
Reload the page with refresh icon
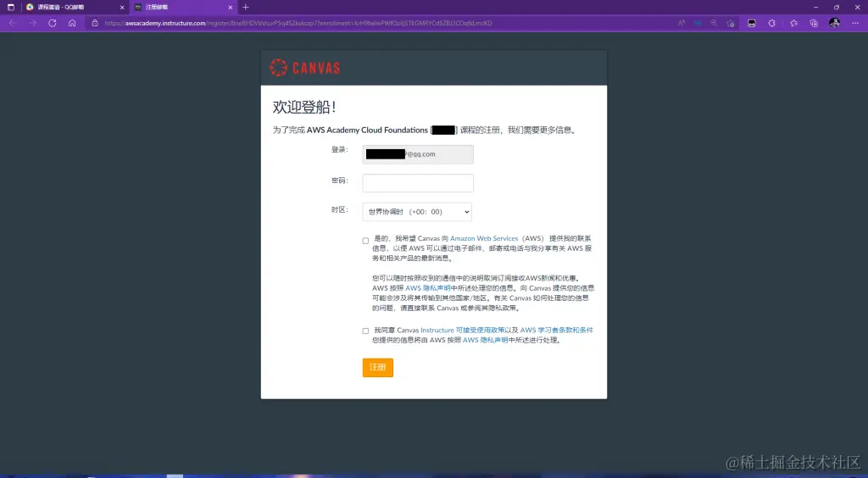(x=52, y=23)
